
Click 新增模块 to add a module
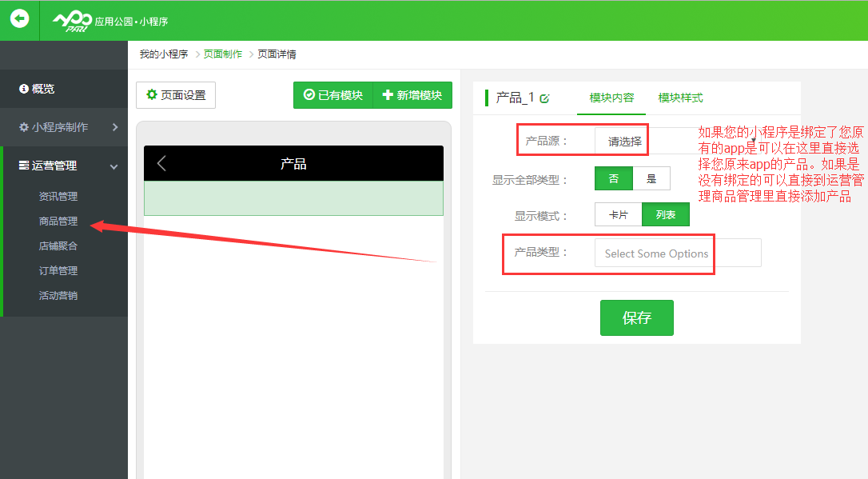[x=412, y=95]
